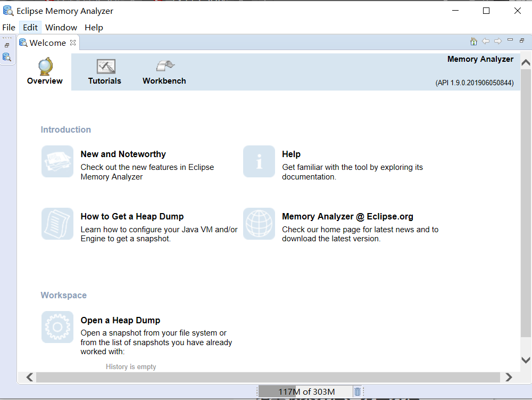Restore the Welcome view panel size
The image size is (532, 400).
pos(522,40)
